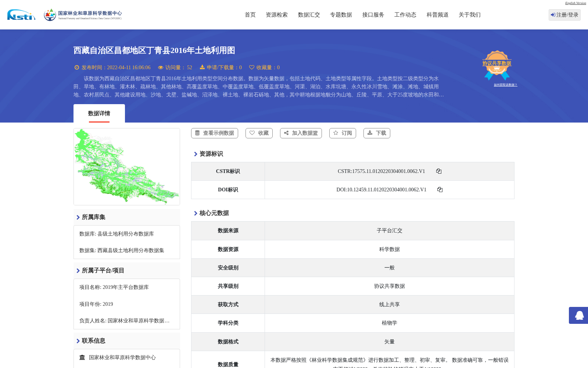Click the 协议共享数据 table cell
Image resolution: width=588 pixels, height=368 pixels.
[390, 286]
